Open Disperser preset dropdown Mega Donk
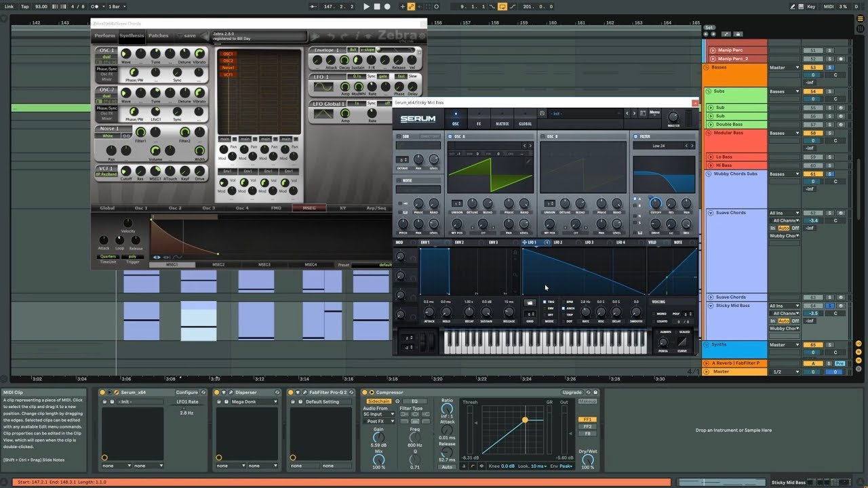 click(x=254, y=402)
